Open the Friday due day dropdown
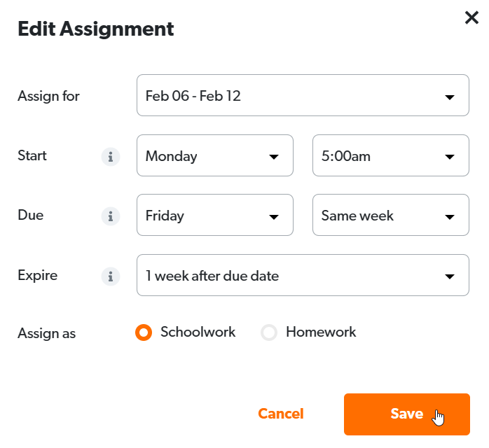The width and height of the screenshot is (489, 448). click(215, 216)
